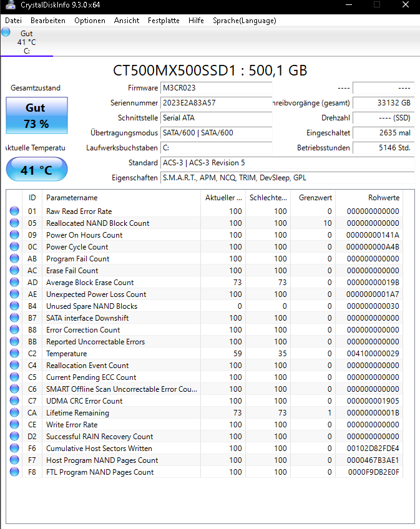The image size is (420, 529).
Task: Click status orb for Erase Fail Count
Action: [14, 270]
